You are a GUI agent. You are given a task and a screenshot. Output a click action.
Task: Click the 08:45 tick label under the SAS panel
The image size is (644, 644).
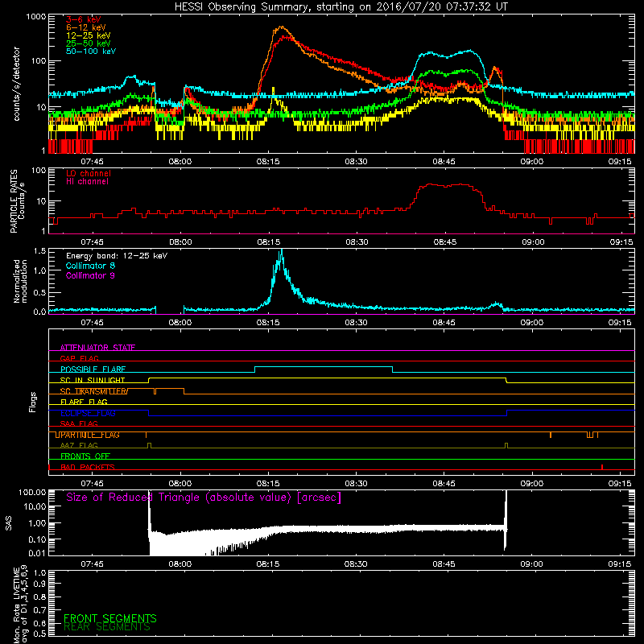point(444,564)
